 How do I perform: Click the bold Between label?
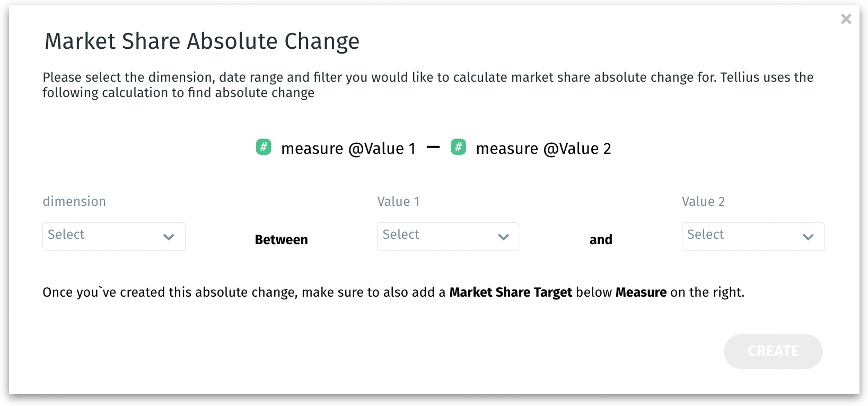coord(281,240)
